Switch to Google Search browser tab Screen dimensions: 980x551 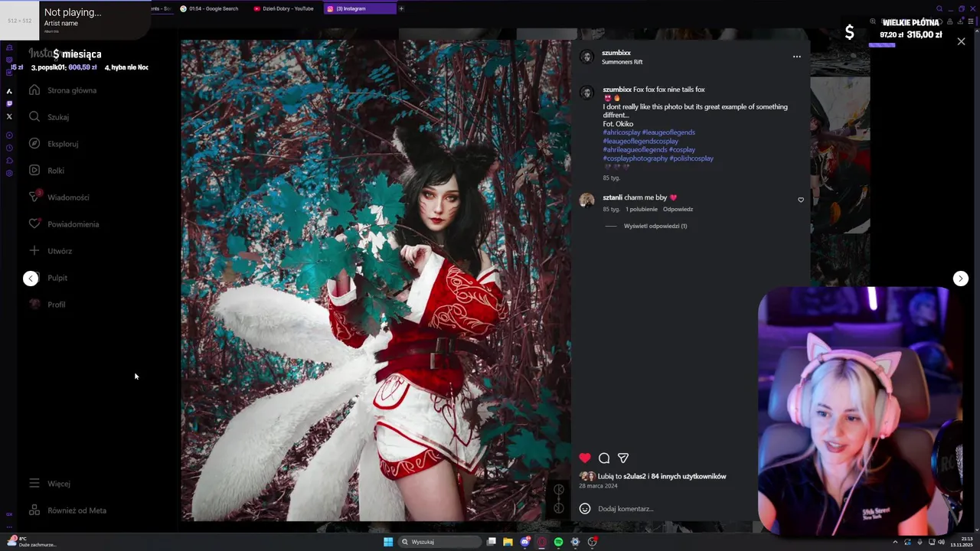coord(209,8)
